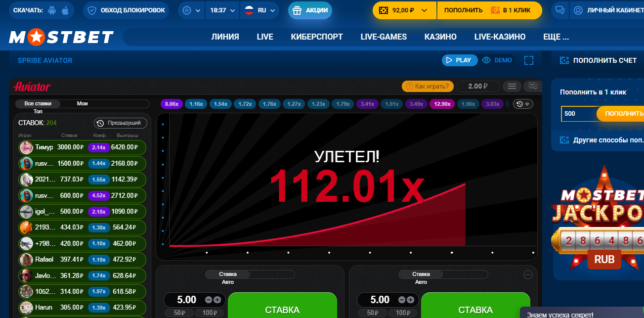Open Личный кабинет account menu
The height and width of the screenshot is (318, 644).
607,10
